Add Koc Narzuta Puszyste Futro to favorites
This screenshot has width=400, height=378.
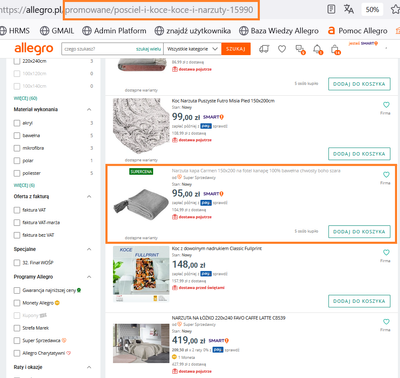tap(386, 105)
